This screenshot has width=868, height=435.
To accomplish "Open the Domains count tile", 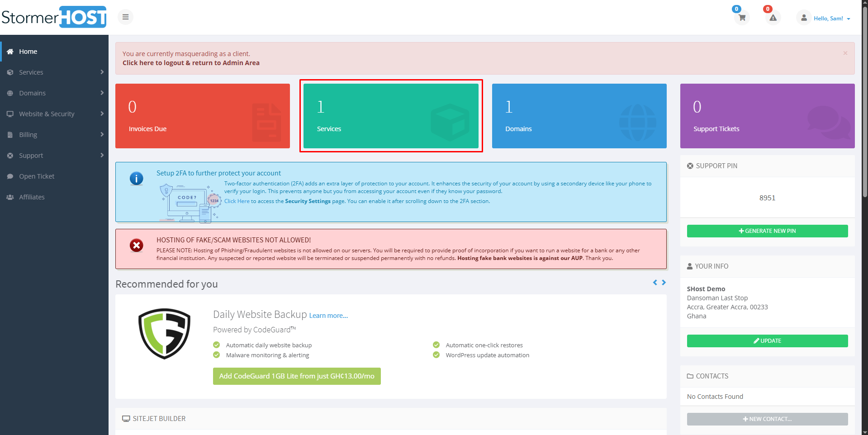I will [x=579, y=116].
